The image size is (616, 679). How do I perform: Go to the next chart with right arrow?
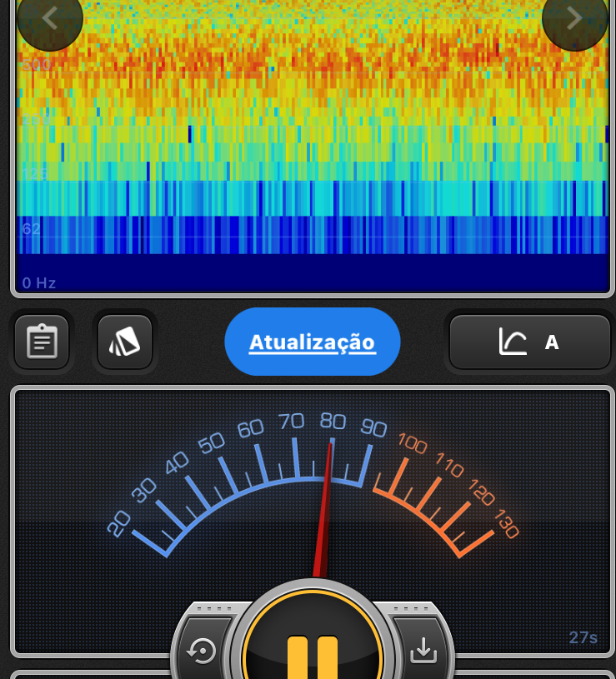[x=574, y=18]
